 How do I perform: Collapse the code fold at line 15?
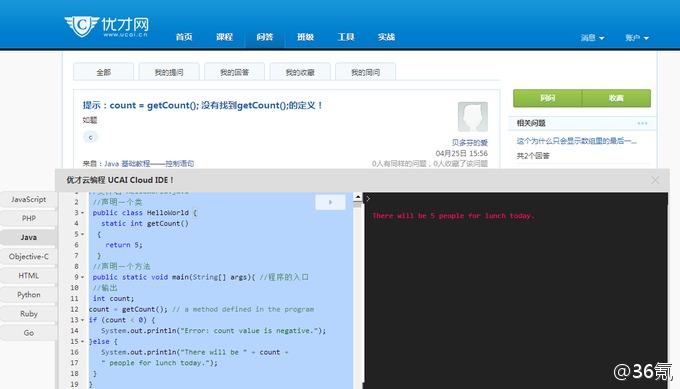click(82, 342)
